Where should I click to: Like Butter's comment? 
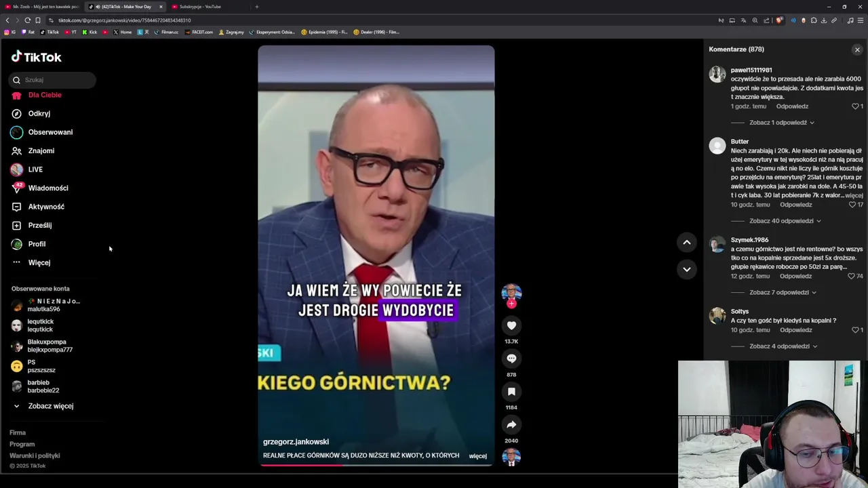[x=852, y=205]
